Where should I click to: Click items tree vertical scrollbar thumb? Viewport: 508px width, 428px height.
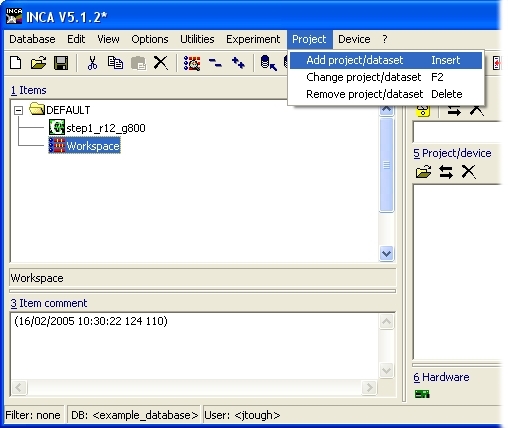(387, 165)
